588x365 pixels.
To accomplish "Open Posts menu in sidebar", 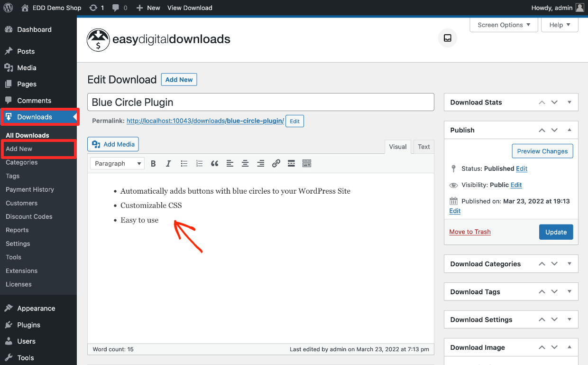I will pos(38,51).
